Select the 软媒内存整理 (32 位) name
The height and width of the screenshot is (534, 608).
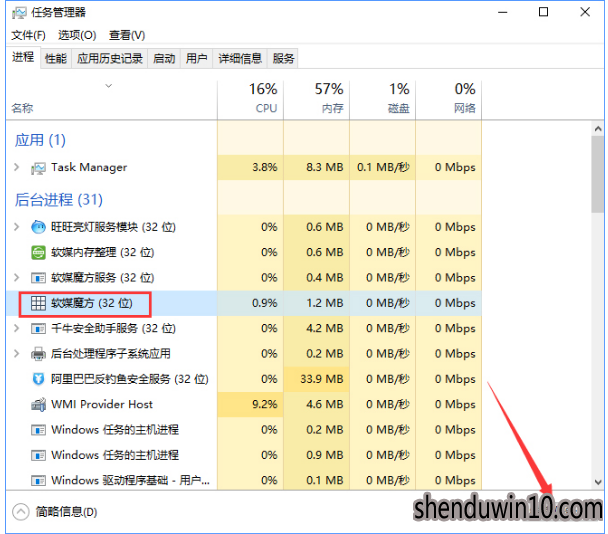click(103, 252)
